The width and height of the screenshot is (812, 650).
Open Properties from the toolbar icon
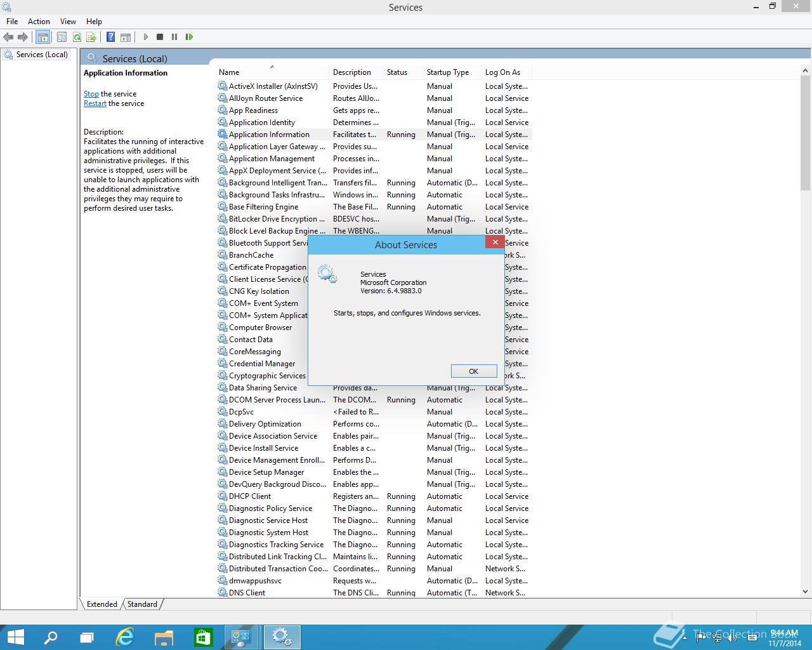pos(62,37)
